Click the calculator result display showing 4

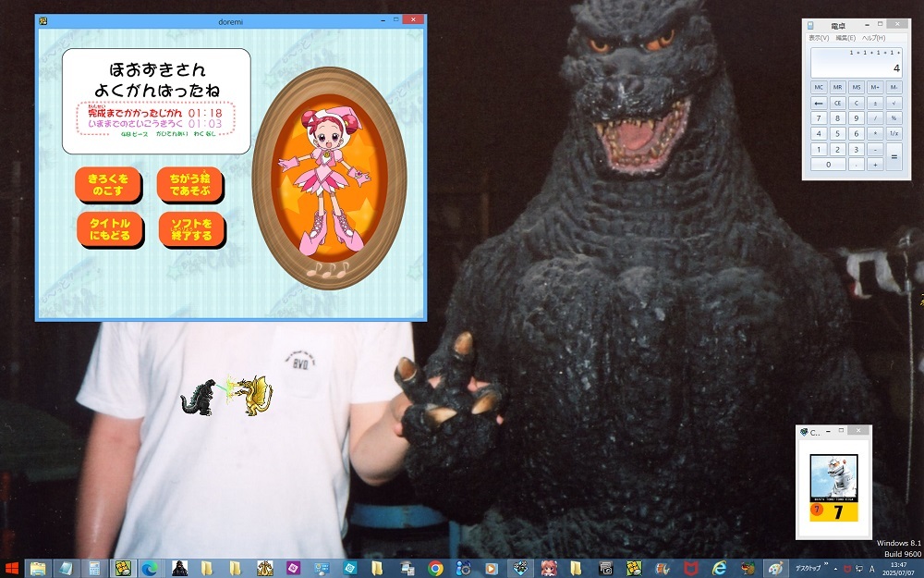[x=857, y=63]
